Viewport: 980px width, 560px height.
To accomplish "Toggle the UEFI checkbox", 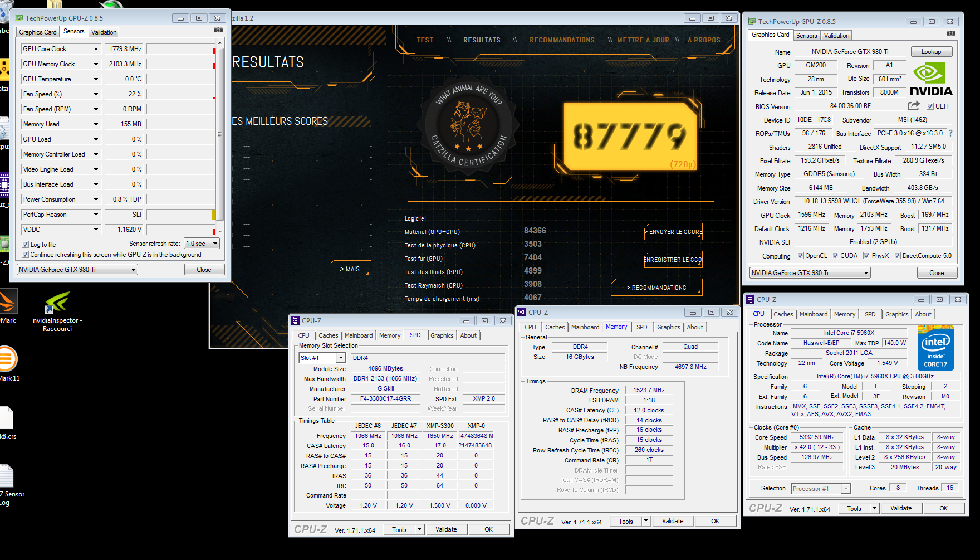I will coord(930,106).
